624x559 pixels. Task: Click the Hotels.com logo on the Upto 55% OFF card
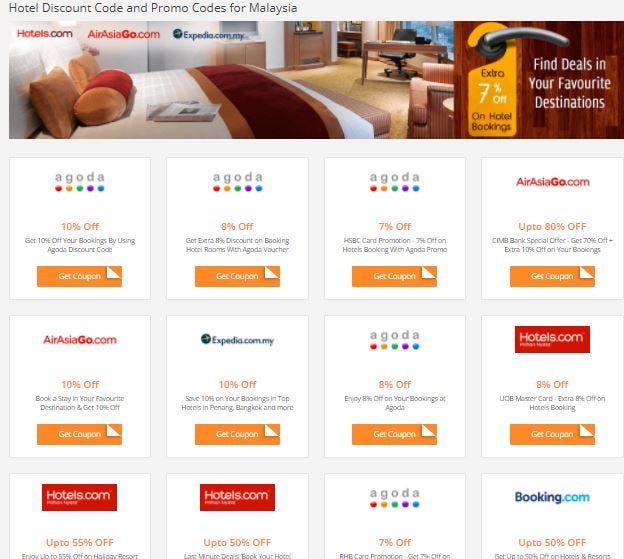79,497
